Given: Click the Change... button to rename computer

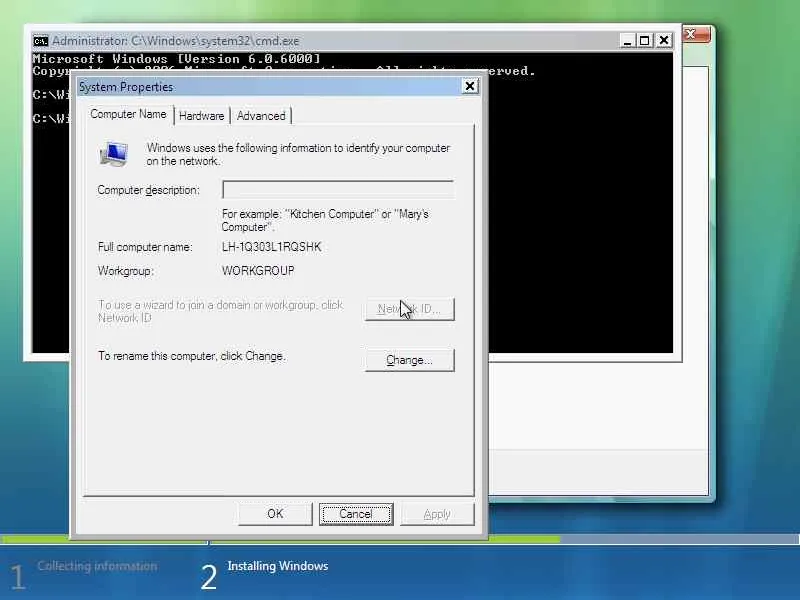Looking at the screenshot, I should point(409,360).
